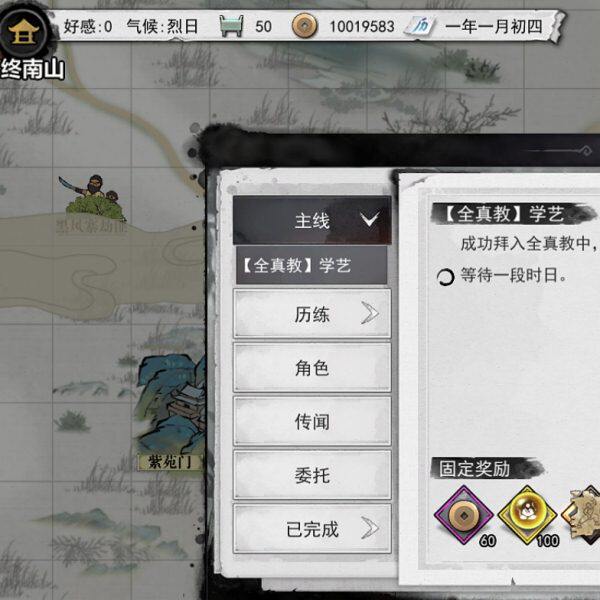Click the 终南山 location label
This screenshot has height=600, width=600.
tap(33, 69)
